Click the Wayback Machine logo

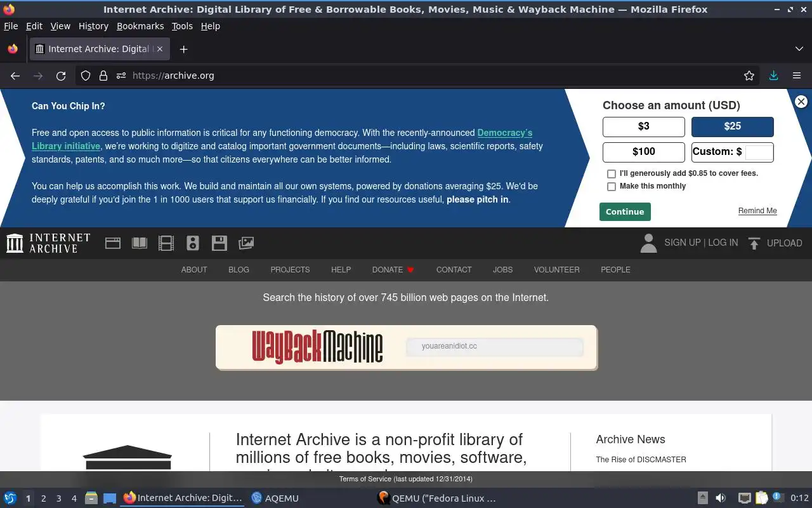(317, 347)
